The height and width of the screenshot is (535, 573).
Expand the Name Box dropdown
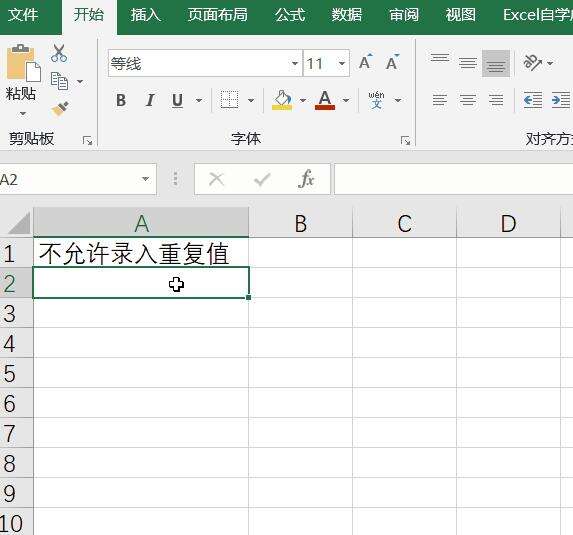click(x=145, y=179)
